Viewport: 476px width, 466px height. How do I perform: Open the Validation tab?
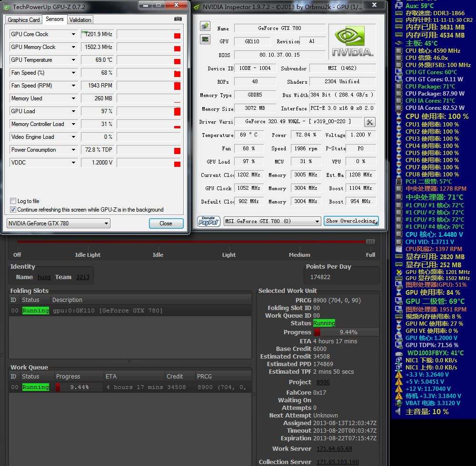tap(80, 20)
